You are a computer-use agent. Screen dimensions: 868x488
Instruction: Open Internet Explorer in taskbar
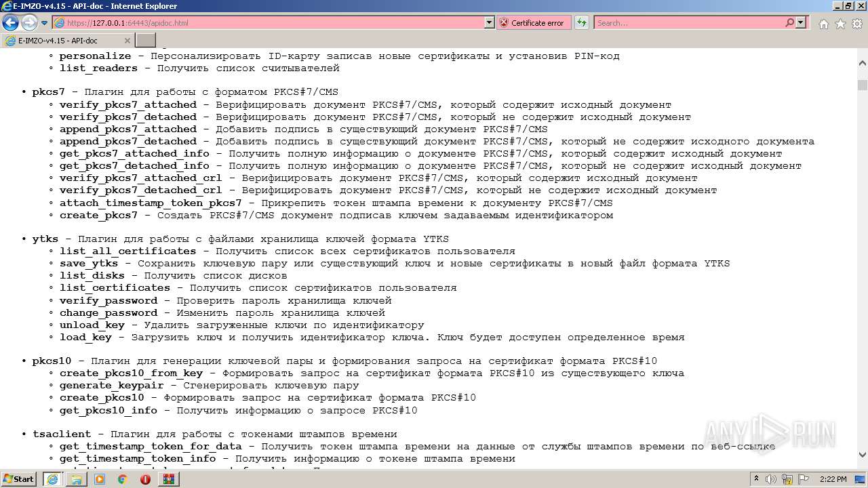(53, 479)
